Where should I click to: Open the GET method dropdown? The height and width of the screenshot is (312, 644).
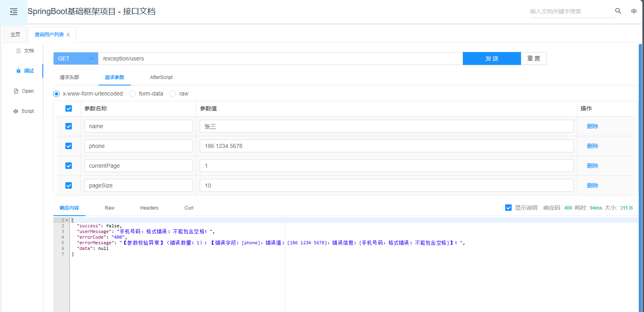(x=76, y=58)
